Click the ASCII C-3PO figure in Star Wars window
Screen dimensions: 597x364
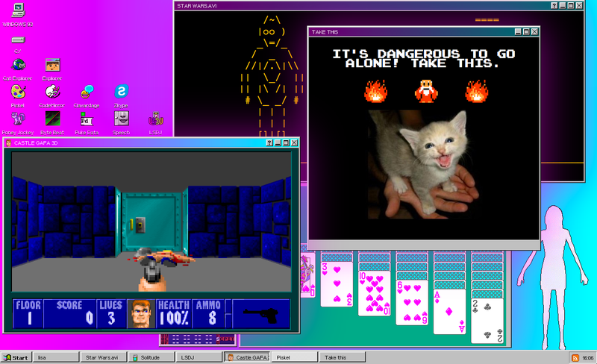pyautogui.click(x=272, y=76)
